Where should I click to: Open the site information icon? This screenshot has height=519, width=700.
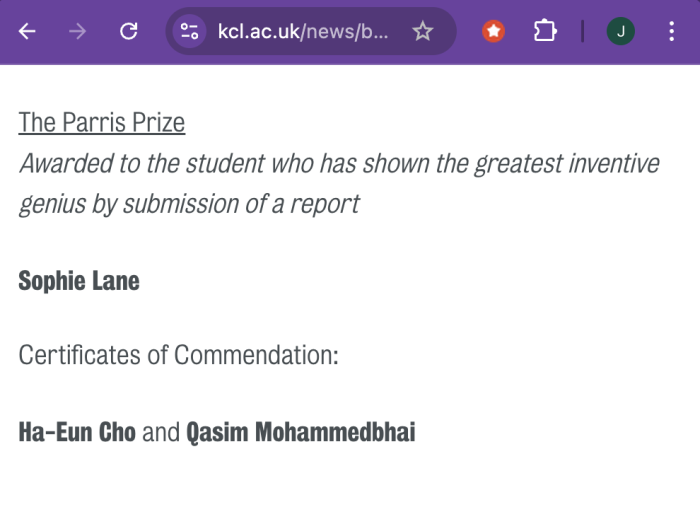(x=189, y=31)
